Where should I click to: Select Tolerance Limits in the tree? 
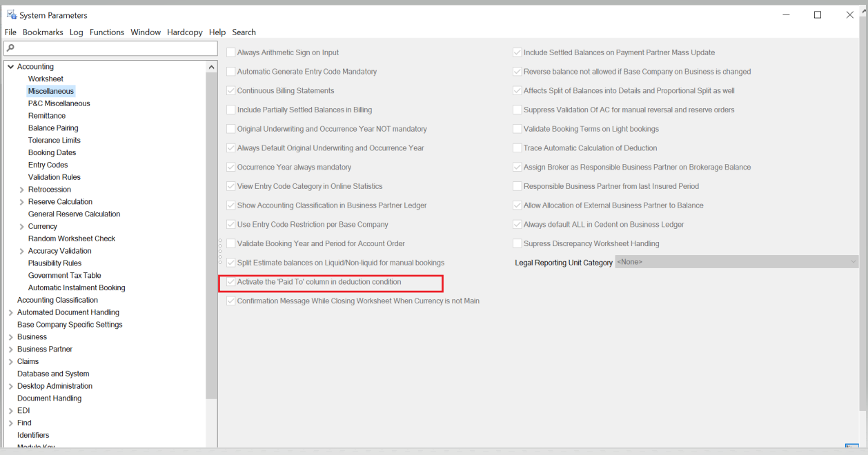point(54,141)
